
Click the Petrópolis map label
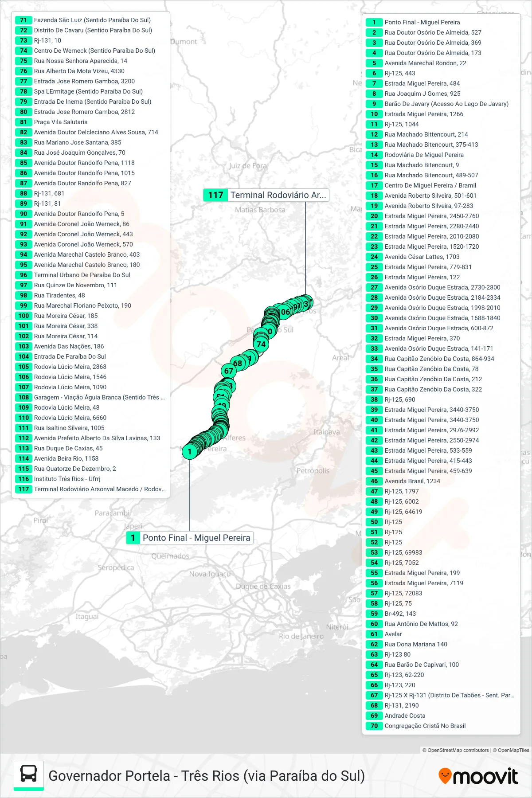click(x=313, y=471)
